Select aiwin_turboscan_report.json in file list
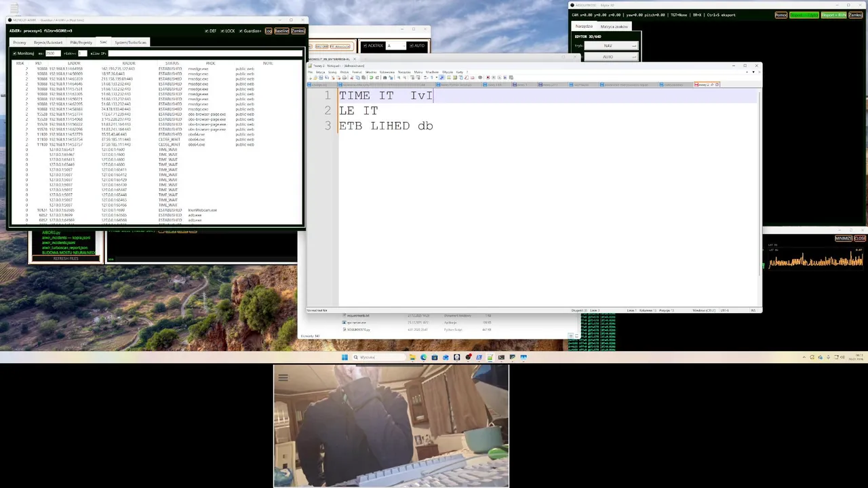This screenshot has width=868, height=488. pos(64,247)
